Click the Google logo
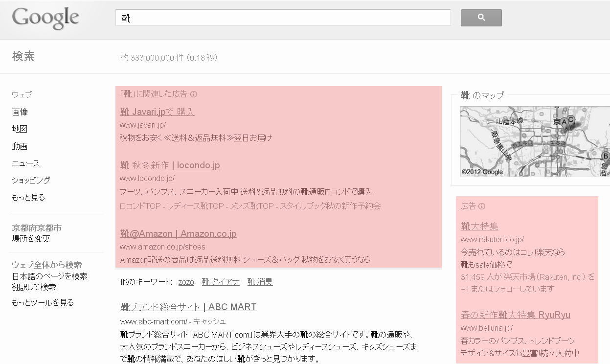This screenshot has width=610, height=364. click(45, 19)
